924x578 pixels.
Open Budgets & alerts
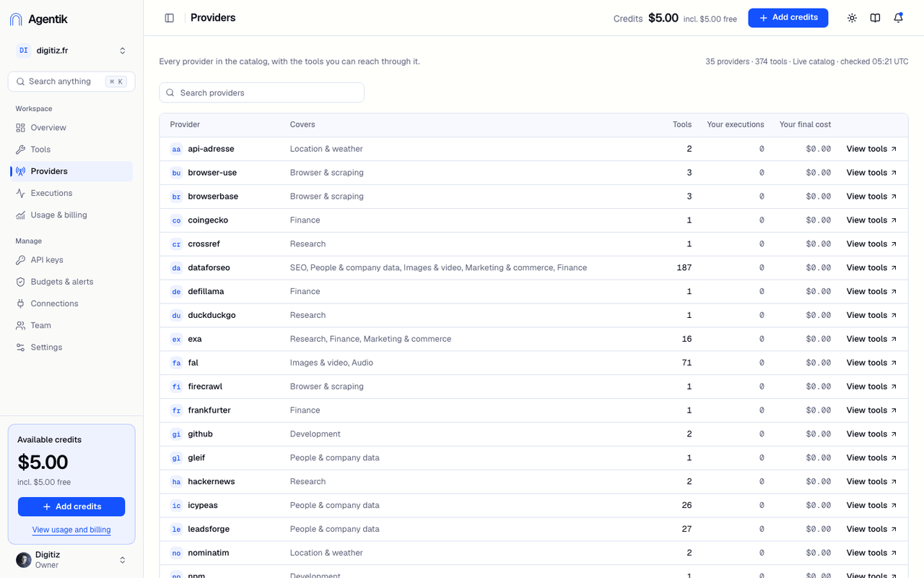tap(71, 282)
